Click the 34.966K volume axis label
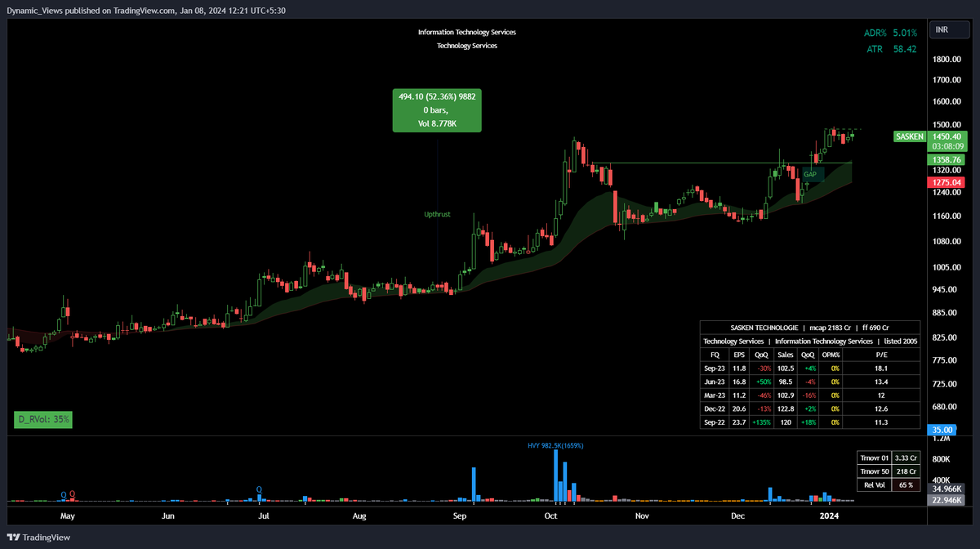The width and height of the screenshot is (980, 549). tap(946, 488)
